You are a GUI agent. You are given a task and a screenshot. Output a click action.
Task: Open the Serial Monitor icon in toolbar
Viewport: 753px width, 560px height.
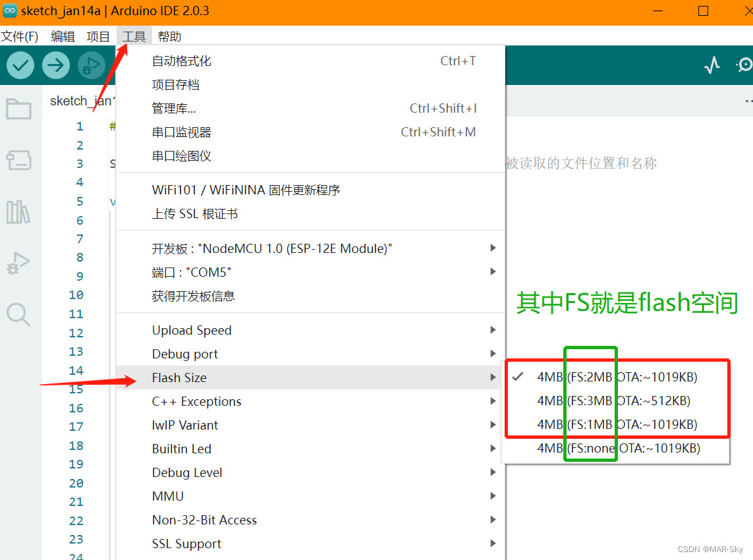[x=744, y=65]
